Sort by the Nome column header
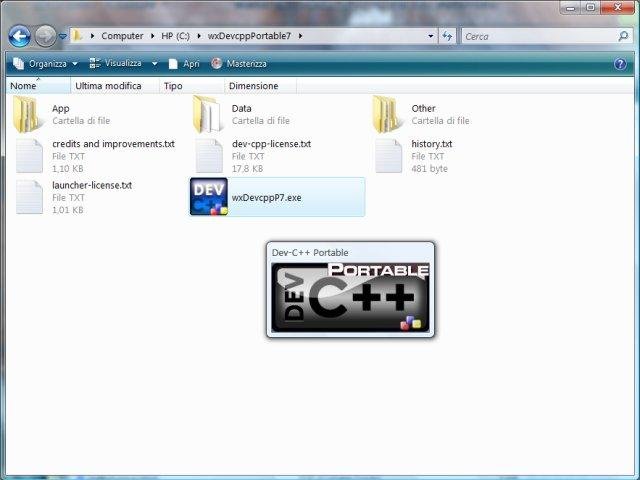The image size is (640, 480). [38, 86]
